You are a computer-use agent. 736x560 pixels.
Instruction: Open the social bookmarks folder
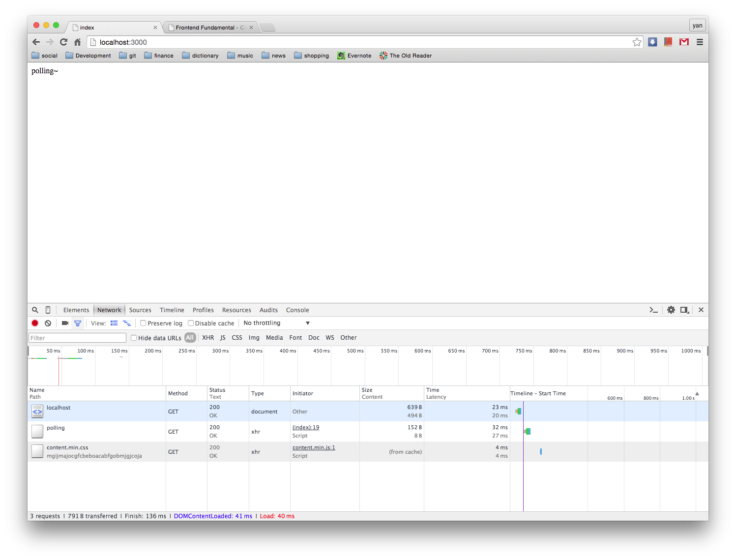45,56
